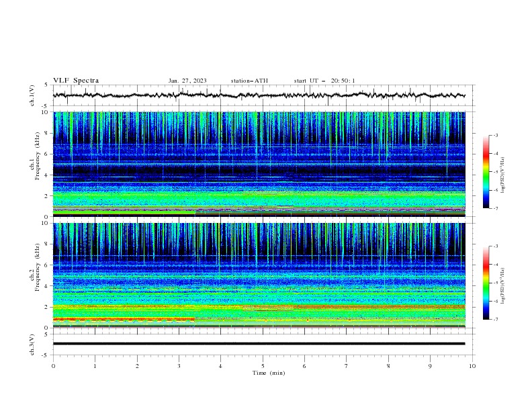Click the thick black ch.3 voltage trace
The width and height of the screenshot is (532, 411).
(x=259, y=344)
